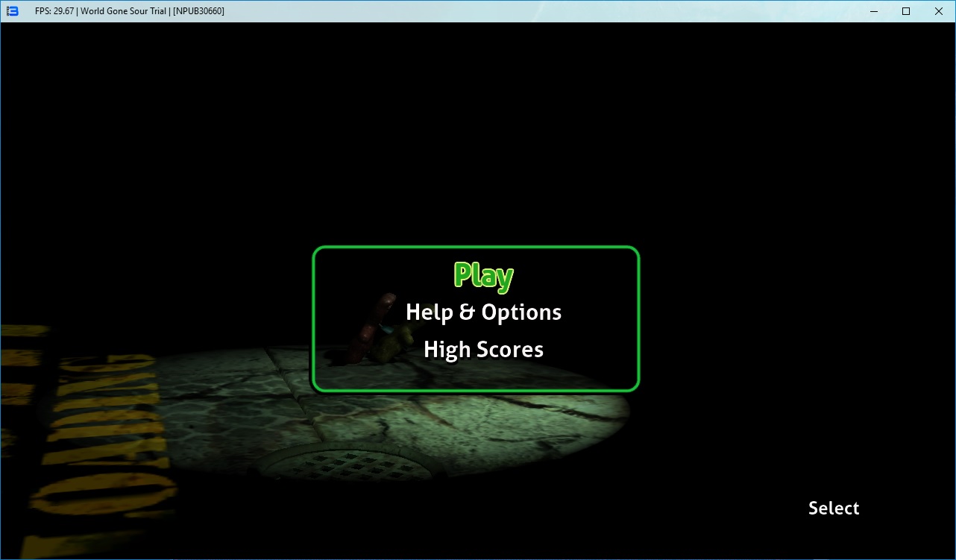Close the World Gone Sour window
Viewport: 956px width, 560px height.
pyautogui.click(x=939, y=11)
